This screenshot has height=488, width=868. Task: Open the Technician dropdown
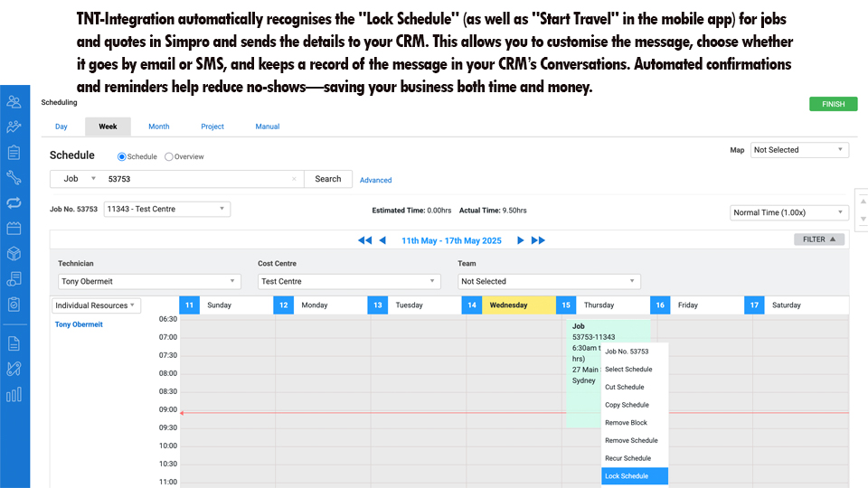pos(149,281)
